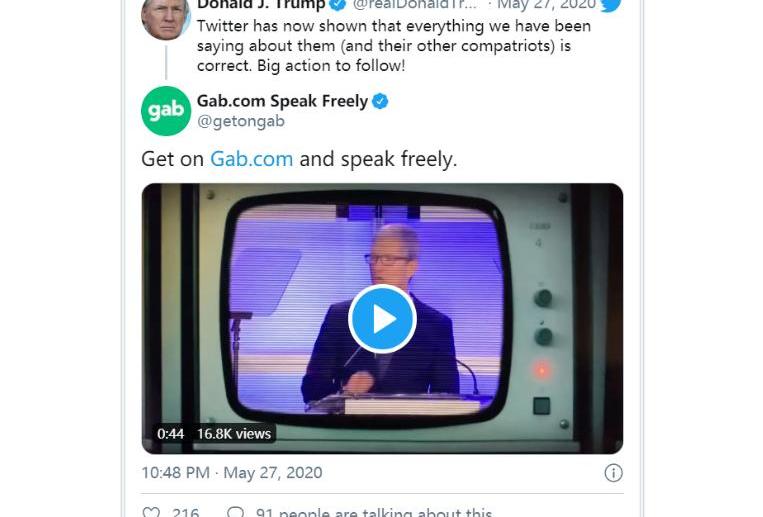Open the tweet info icon

(x=613, y=473)
